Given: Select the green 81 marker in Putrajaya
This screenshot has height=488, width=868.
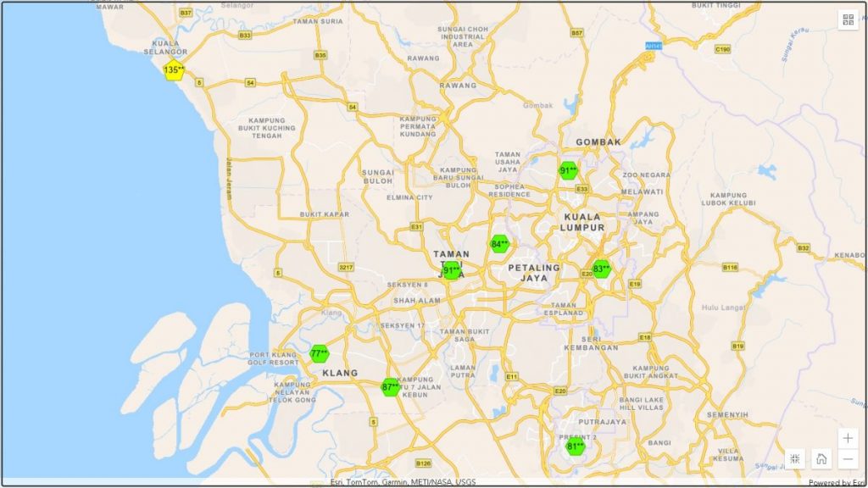Looking at the screenshot, I should point(576,446).
